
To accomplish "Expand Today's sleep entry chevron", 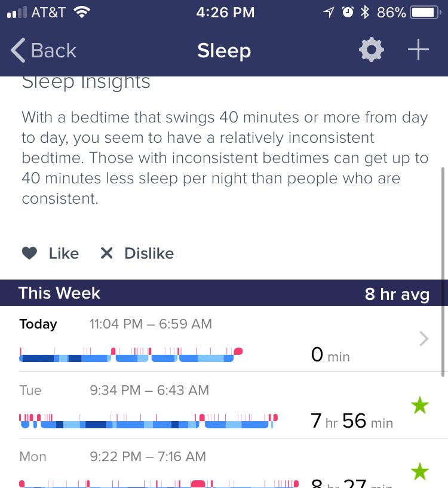I will pyautogui.click(x=424, y=339).
